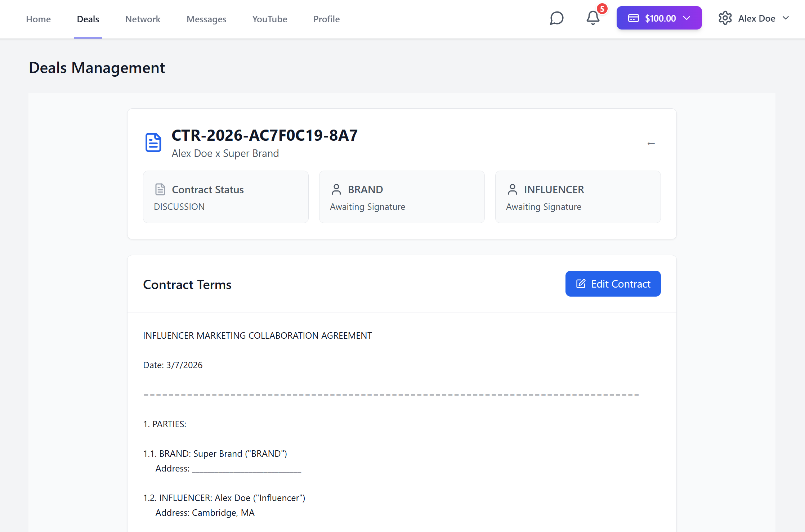Switch to the Messages tab

pyautogui.click(x=206, y=19)
